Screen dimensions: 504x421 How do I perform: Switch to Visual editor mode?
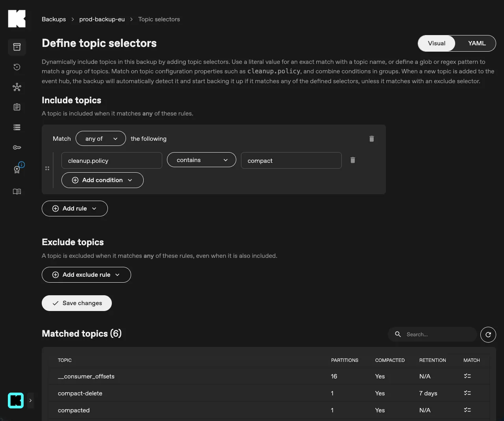coord(437,43)
